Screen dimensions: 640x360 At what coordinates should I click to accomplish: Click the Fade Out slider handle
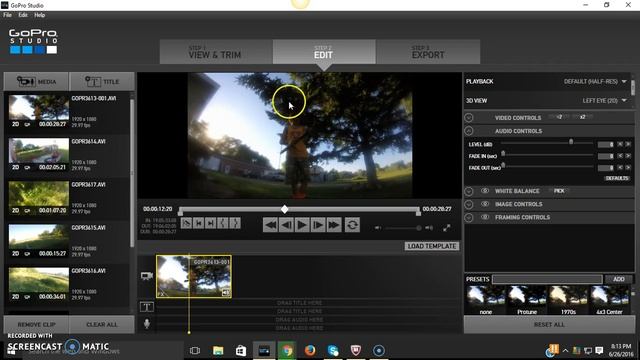click(x=503, y=165)
